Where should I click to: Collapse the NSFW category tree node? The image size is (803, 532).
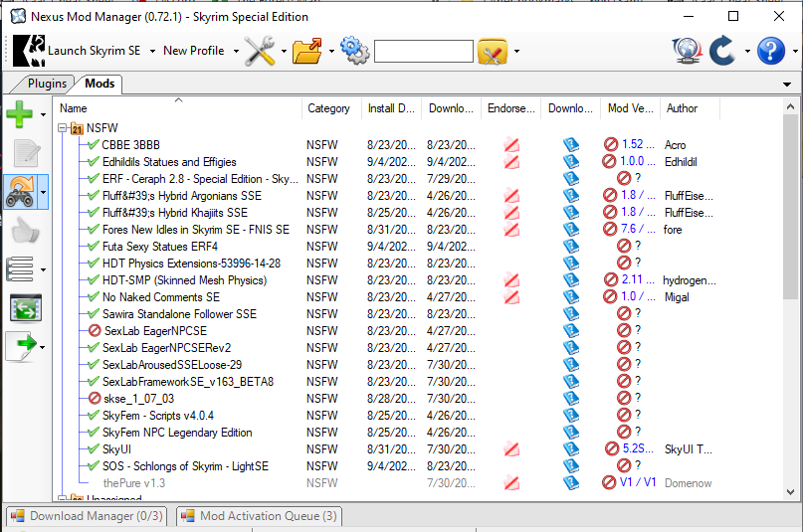tap(63, 128)
